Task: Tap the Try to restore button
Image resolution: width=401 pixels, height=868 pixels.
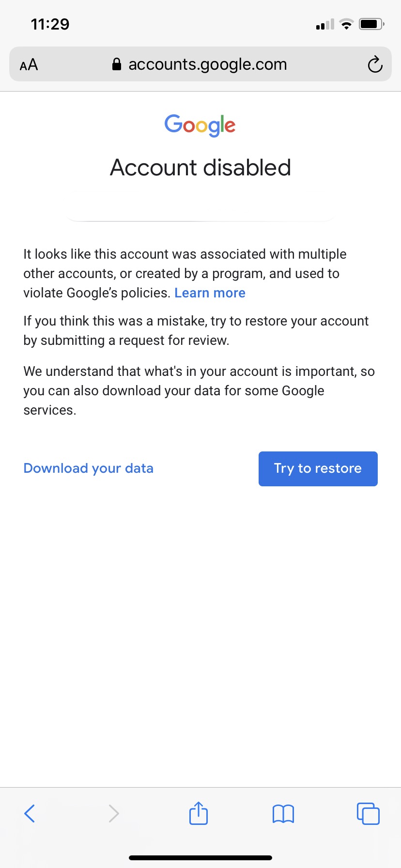Action: 318,468
